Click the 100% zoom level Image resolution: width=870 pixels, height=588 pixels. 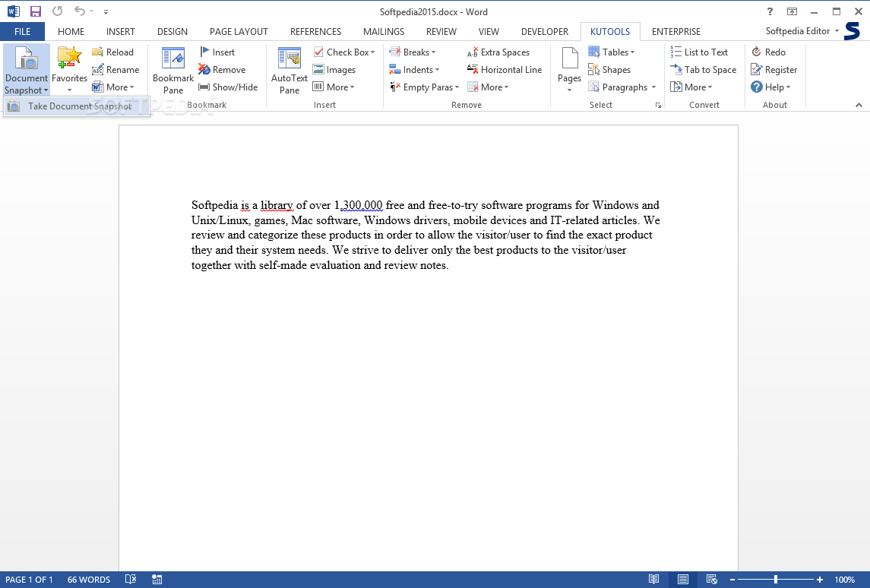(844, 580)
